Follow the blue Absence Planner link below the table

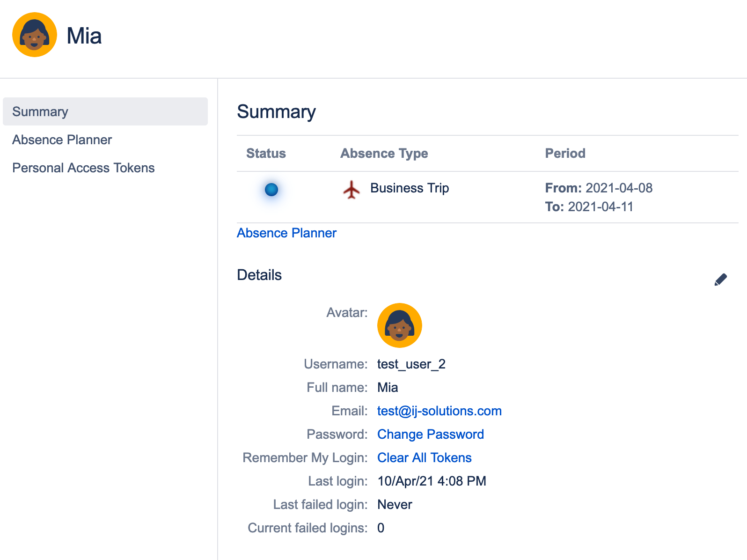(x=286, y=233)
